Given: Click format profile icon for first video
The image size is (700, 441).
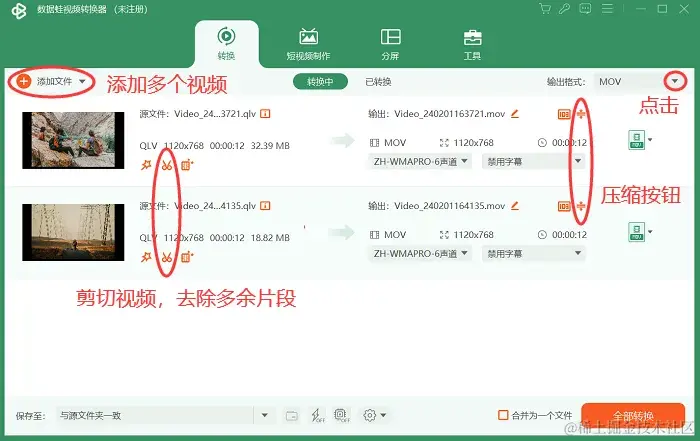Looking at the screenshot, I should pyautogui.click(x=637, y=140).
